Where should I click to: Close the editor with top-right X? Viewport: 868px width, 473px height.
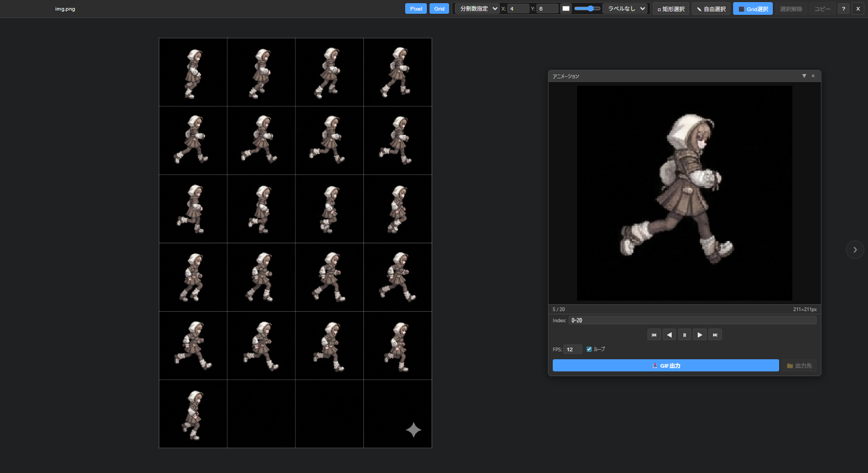click(858, 8)
